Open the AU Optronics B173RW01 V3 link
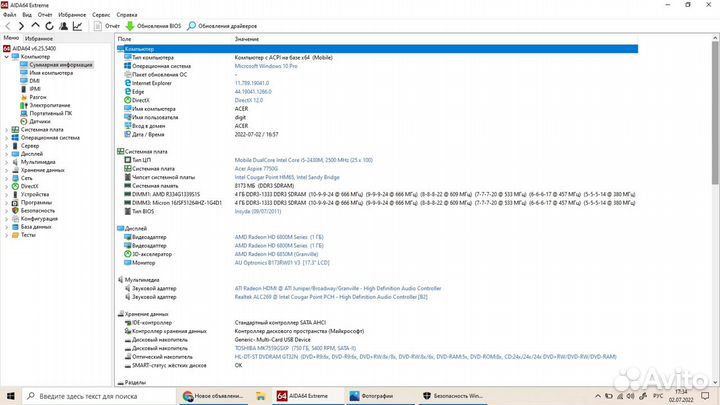 [282, 263]
